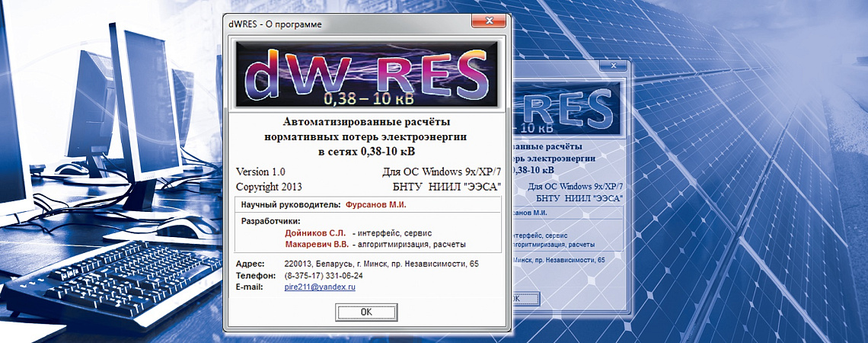Close the faded background dialog
The width and height of the screenshot is (868, 343).
(612, 66)
